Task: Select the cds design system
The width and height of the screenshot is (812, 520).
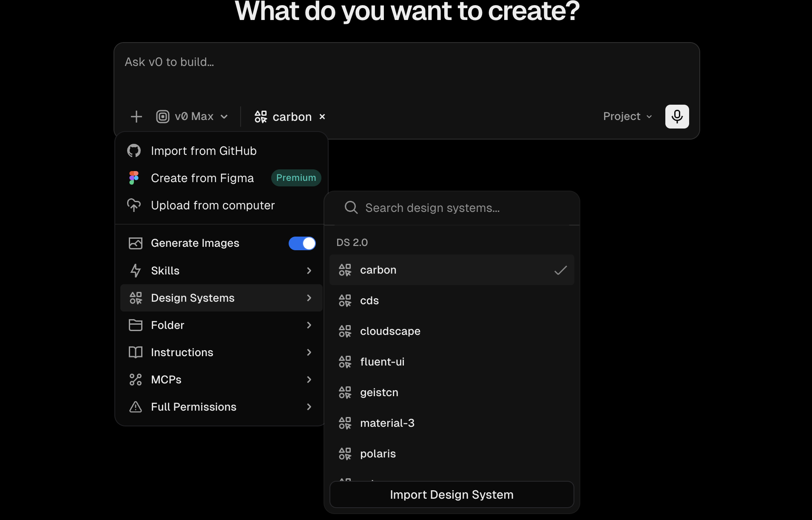Action: [451, 300]
